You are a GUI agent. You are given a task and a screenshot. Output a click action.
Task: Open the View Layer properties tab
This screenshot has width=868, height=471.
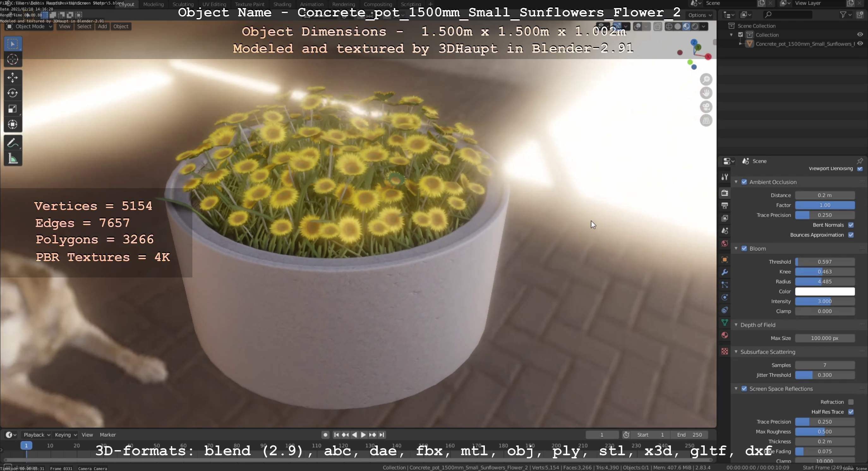coord(725,218)
